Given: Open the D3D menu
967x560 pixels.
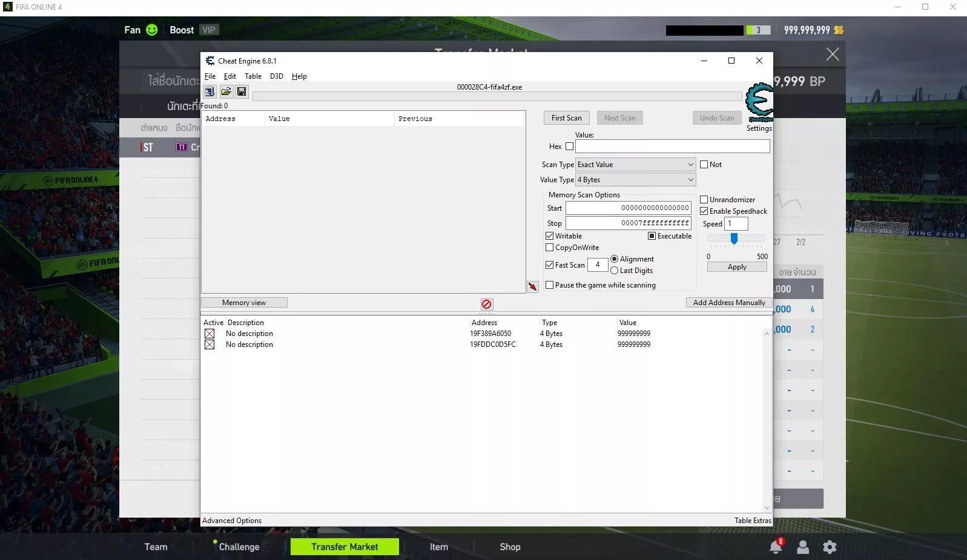Looking at the screenshot, I should coord(276,76).
